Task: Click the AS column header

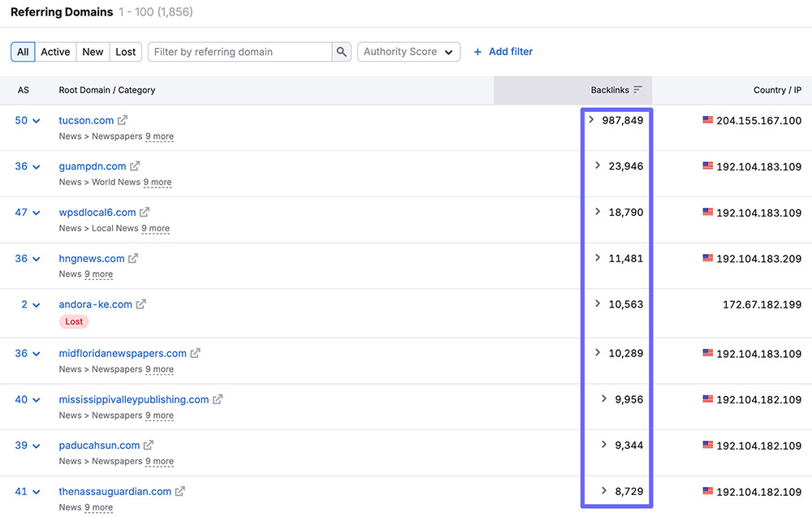Action: point(24,90)
